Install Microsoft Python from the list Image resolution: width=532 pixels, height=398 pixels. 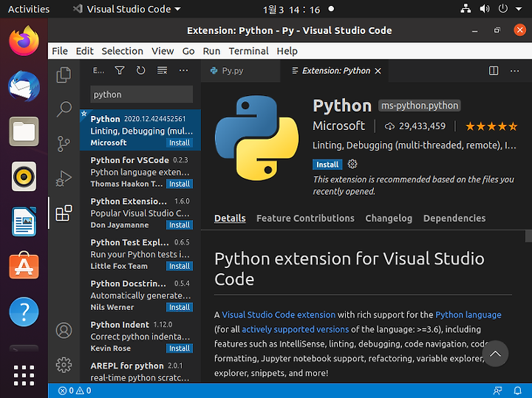click(x=180, y=143)
